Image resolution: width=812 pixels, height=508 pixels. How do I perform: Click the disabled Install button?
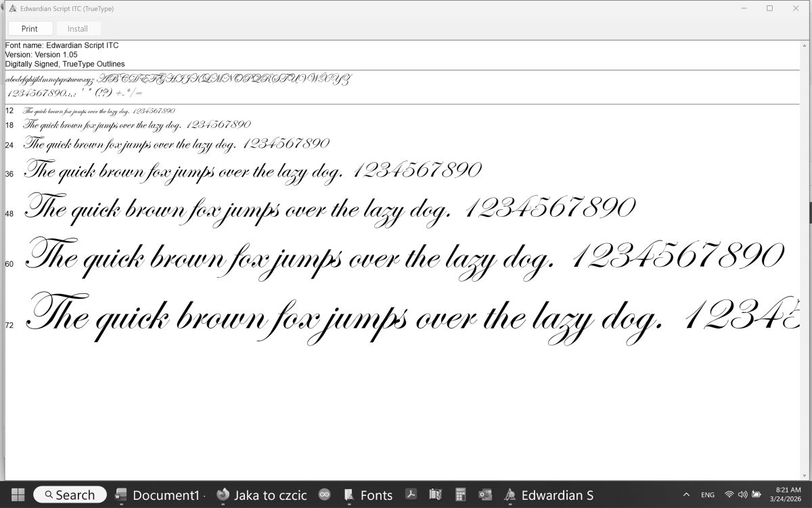tap(78, 28)
